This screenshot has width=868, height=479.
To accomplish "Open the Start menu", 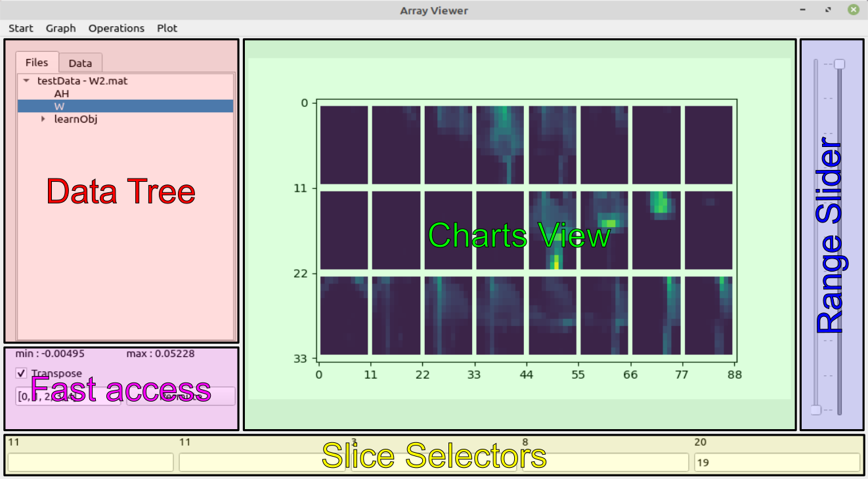I will [21, 28].
